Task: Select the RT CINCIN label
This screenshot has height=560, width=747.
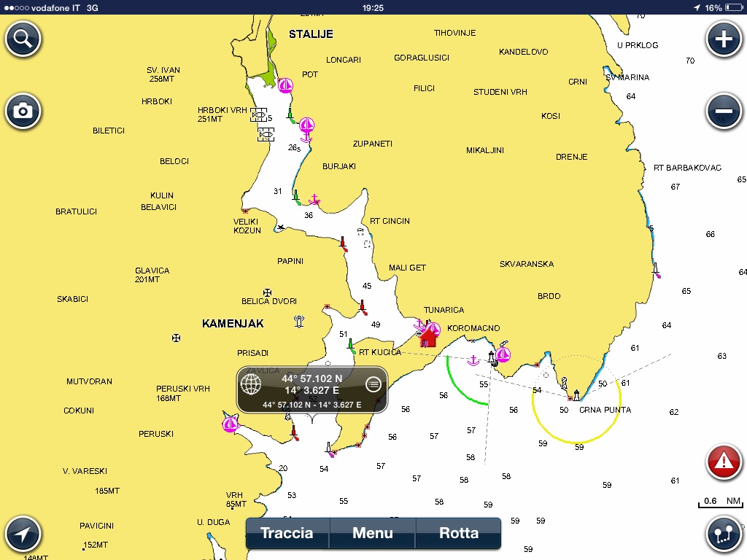Action: (390, 221)
